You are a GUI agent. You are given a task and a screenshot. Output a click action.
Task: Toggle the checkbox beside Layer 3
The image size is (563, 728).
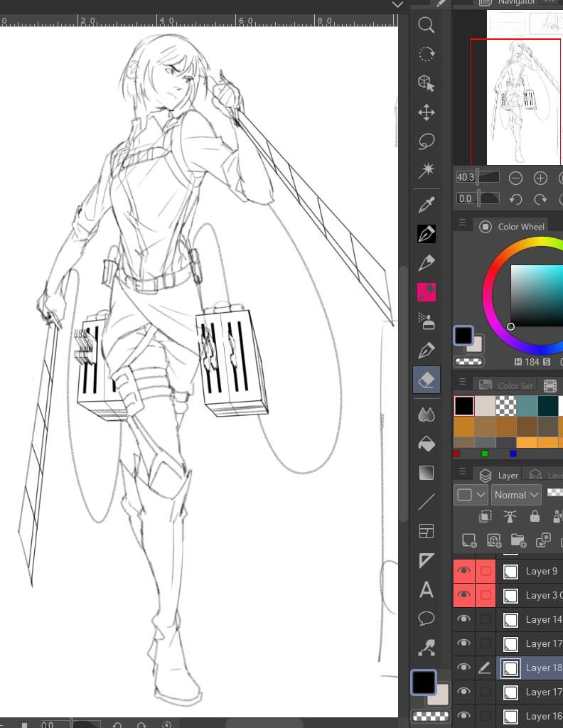click(486, 595)
